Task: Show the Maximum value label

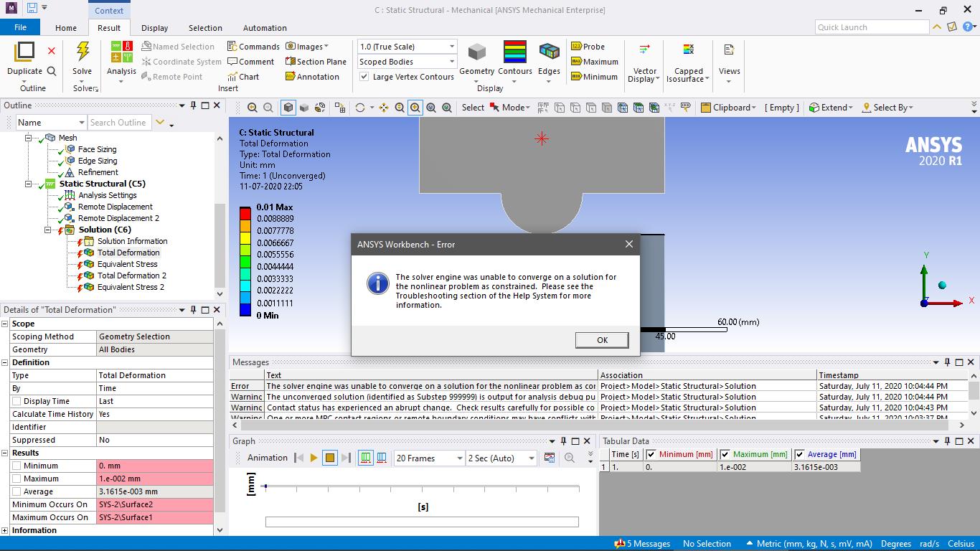Action: [x=594, y=62]
